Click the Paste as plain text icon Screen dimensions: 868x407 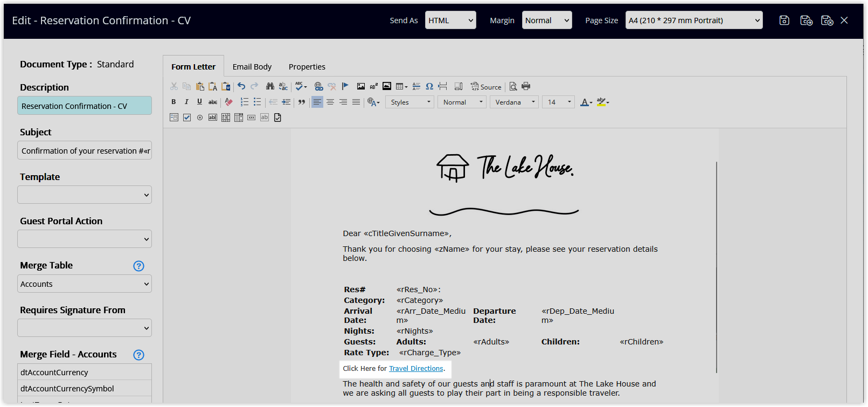coord(213,86)
